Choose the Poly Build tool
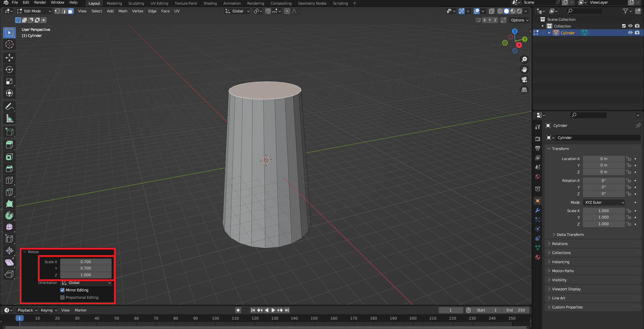Viewport: 644px width, 329px height. click(x=9, y=204)
